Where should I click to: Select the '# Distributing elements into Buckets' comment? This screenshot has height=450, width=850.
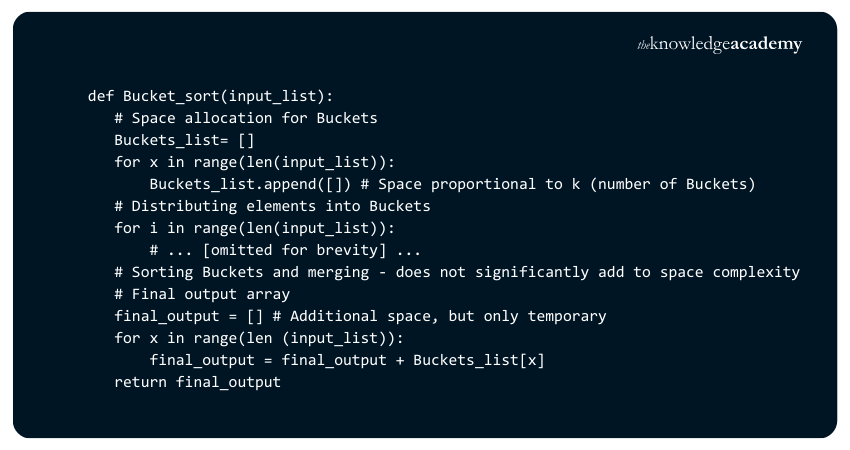tap(272, 207)
